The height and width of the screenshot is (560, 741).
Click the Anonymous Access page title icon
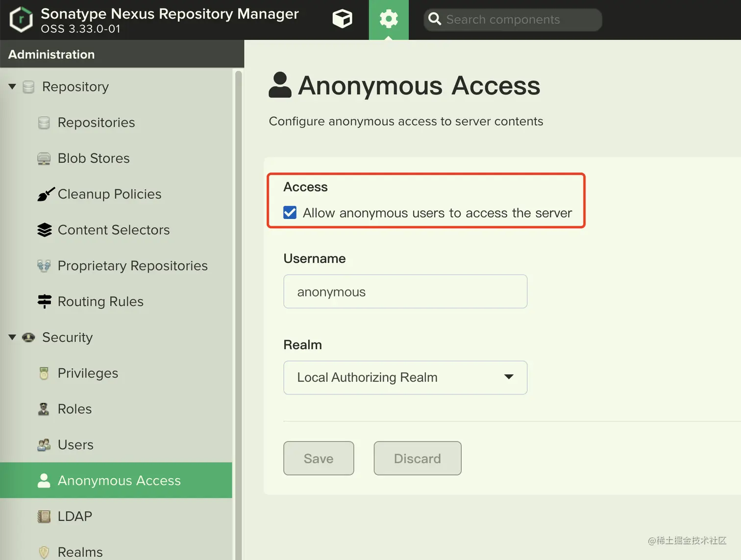(280, 85)
